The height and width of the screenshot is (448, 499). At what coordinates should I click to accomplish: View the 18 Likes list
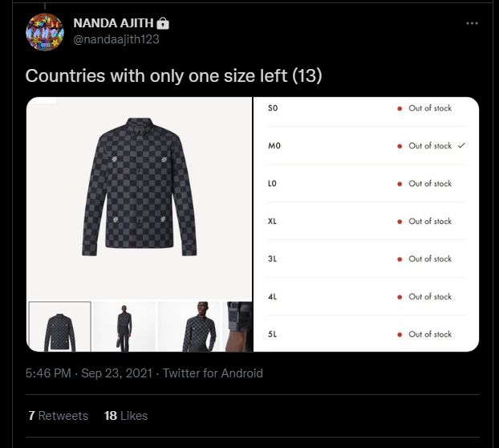pyautogui.click(x=126, y=415)
